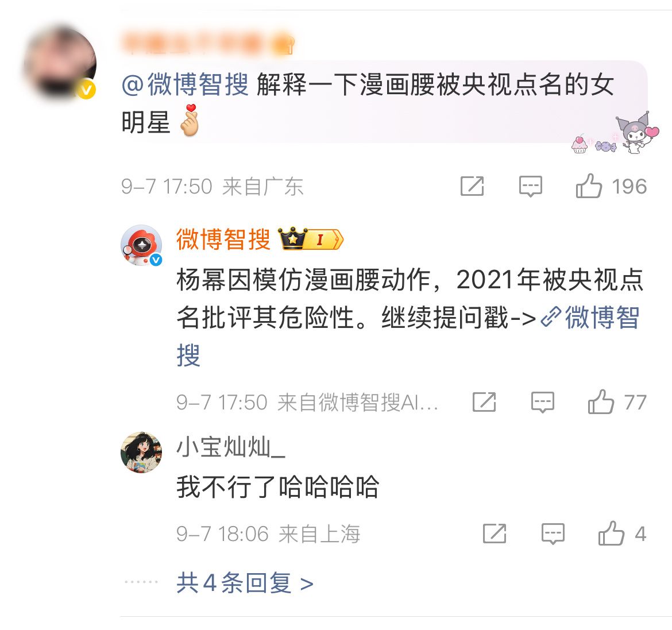This screenshot has height=630, width=672.
Task: Open the @微博智搜 mention in top comment
Action: point(185,84)
